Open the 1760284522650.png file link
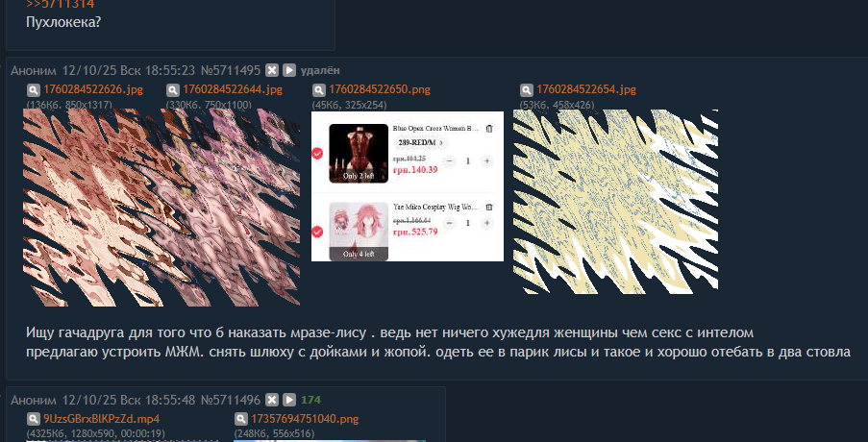This screenshot has width=868, height=442. (x=379, y=89)
